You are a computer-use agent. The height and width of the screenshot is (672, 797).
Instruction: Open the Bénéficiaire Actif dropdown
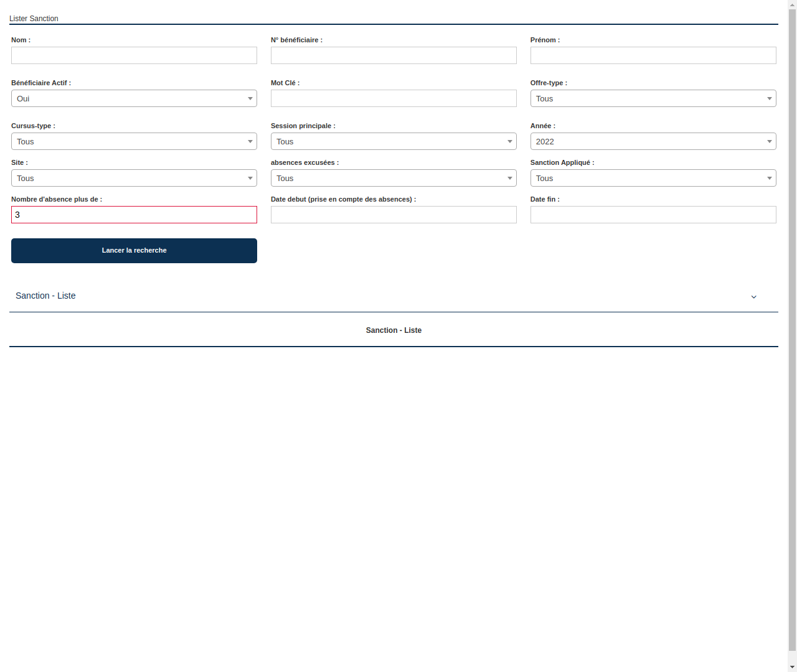click(x=134, y=98)
